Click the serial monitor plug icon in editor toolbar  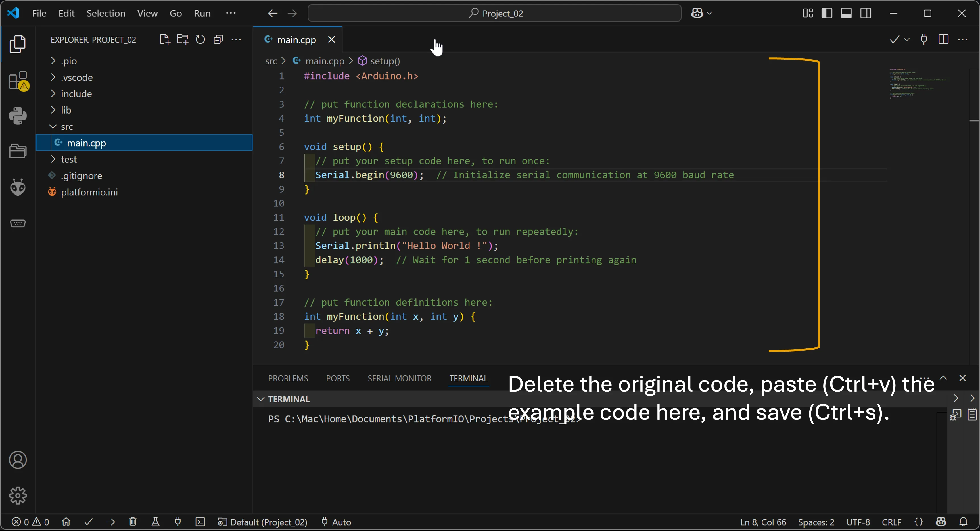924,39
